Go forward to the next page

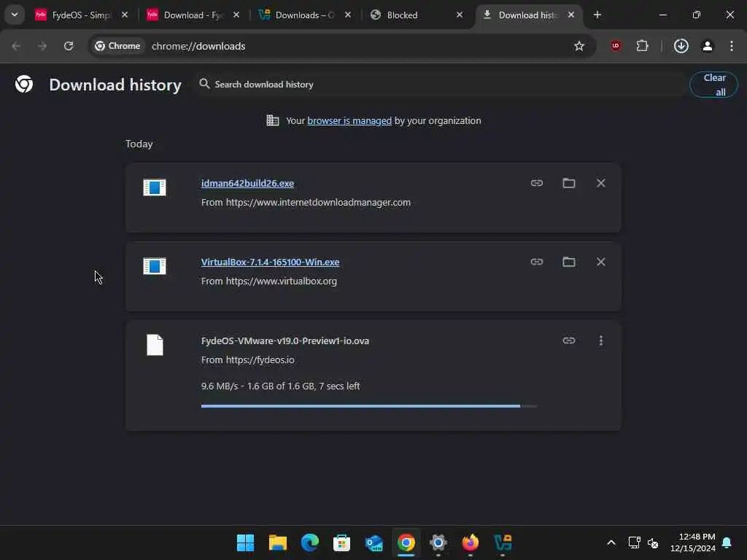pos(42,46)
